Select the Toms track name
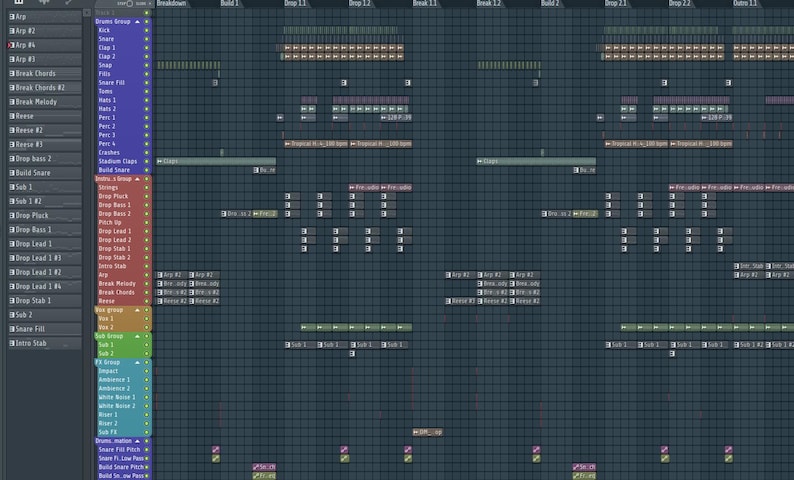 [x=105, y=91]
